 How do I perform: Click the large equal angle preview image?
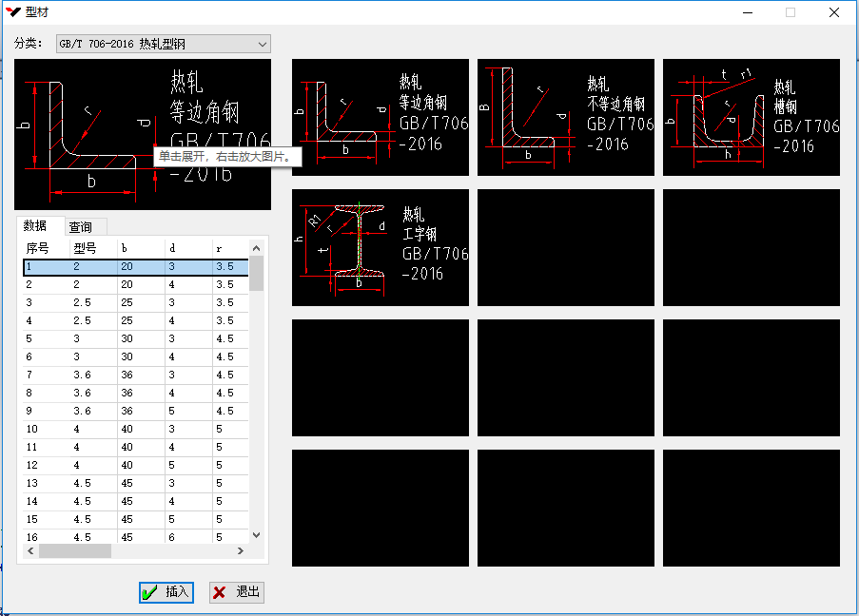142,127
